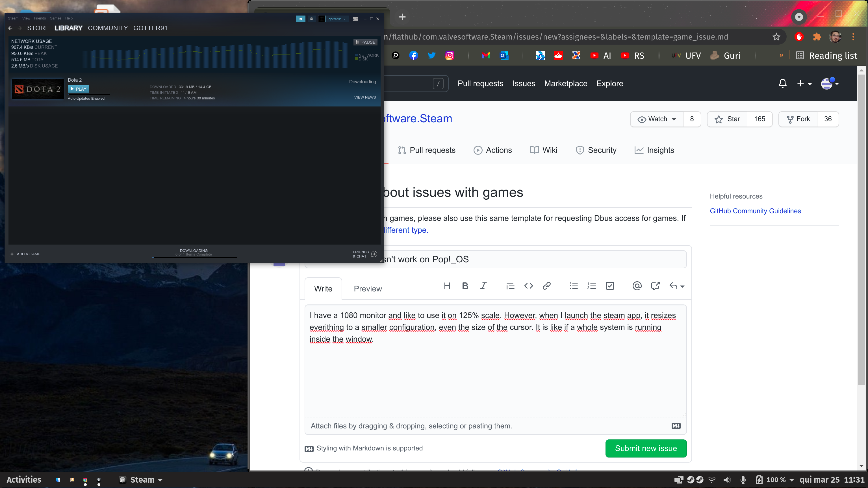This screenshot has width=868, height=488.
Task: Open the View menu in Steam
Action: [26, 18]
